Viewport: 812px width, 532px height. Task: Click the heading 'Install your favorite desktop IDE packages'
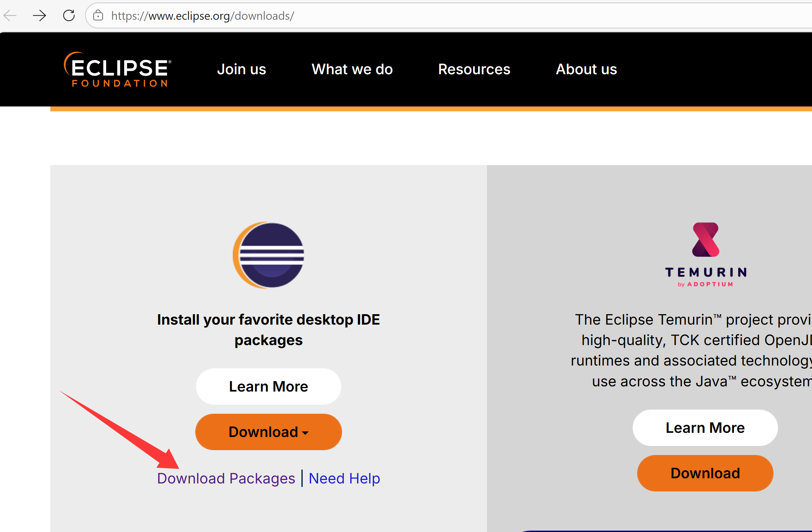268,329
